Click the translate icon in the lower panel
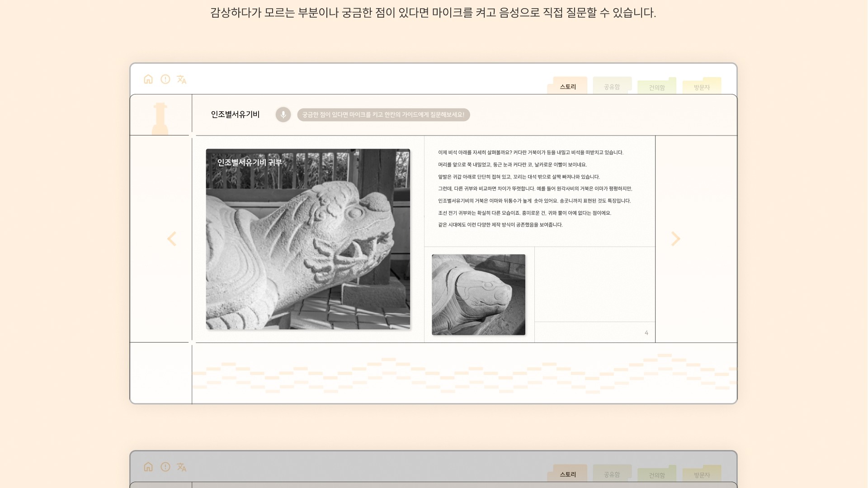Image resolution: width=868 pixels, height=488 pixels. coord(182,467)
